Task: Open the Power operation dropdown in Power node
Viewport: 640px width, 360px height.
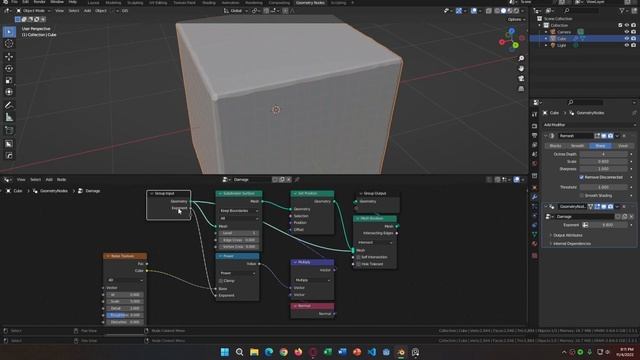Action: (239, 273)
